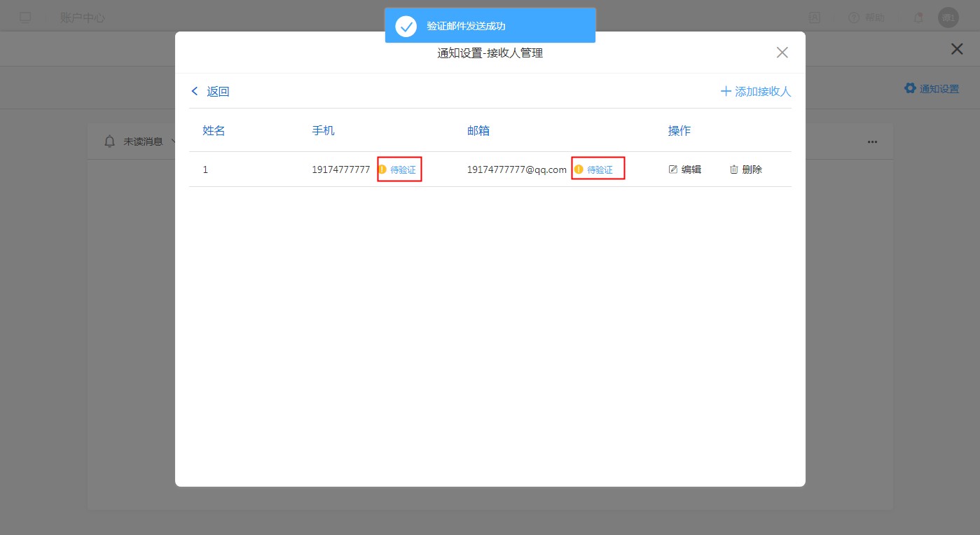Click 待验证 link for the phone number
Screen dimensions: 980x535
click(x=403, y=170)
